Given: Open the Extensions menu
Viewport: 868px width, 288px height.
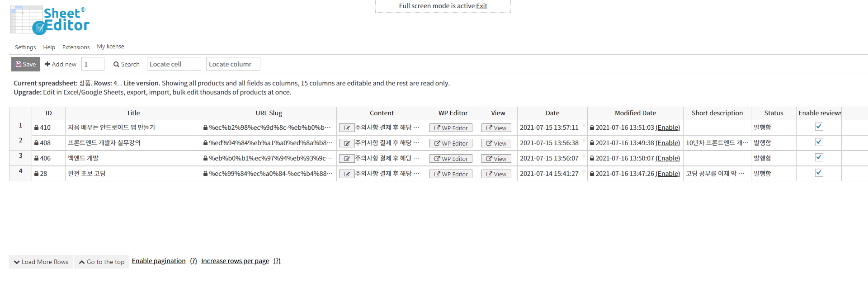Looking at the screenshot, I should pos(76,47).
